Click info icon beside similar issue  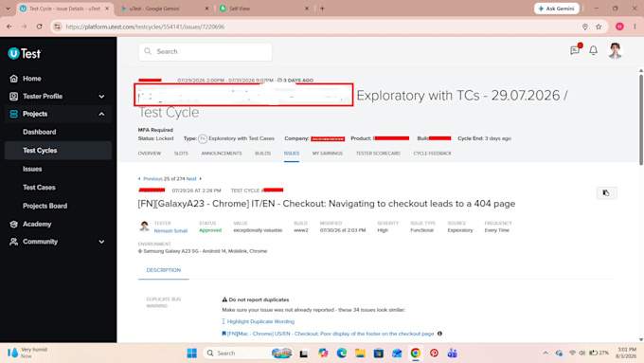[x=439, y=334]
